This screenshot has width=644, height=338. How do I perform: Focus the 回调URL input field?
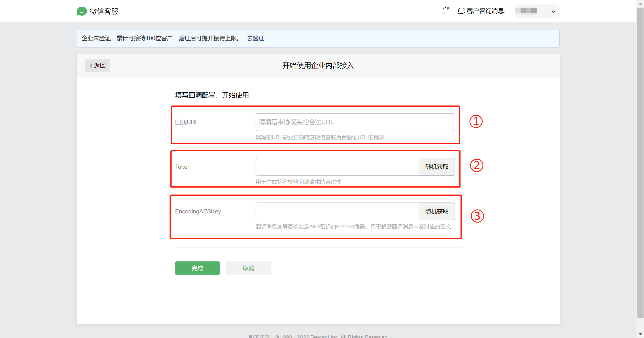click(x=355, y=122)
